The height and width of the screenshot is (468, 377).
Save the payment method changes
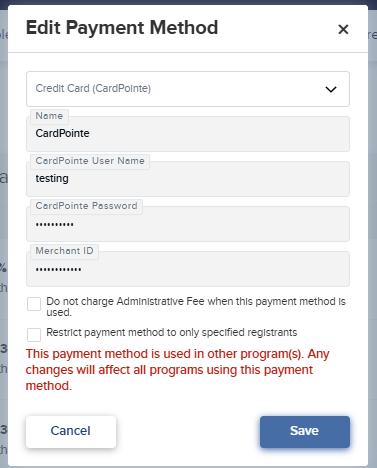click(x=305, y=432)
